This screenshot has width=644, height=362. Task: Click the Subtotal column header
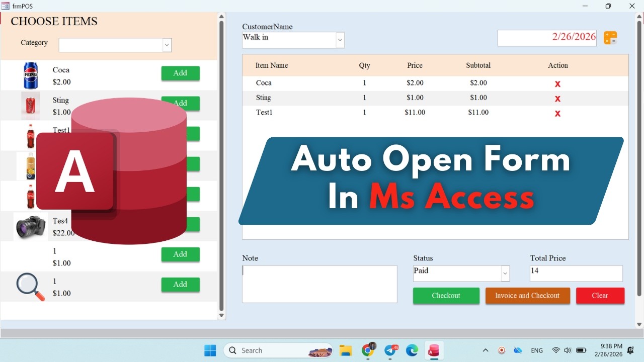(x=478, y=65)
